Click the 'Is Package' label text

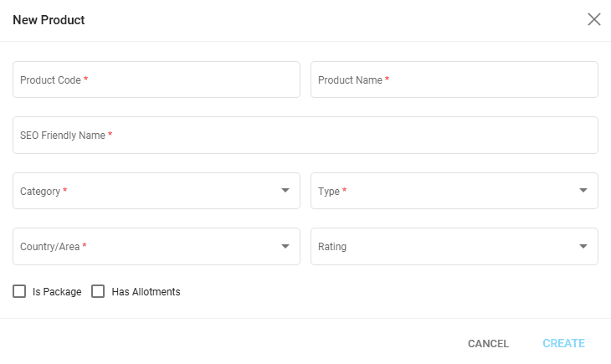[57, 292]
